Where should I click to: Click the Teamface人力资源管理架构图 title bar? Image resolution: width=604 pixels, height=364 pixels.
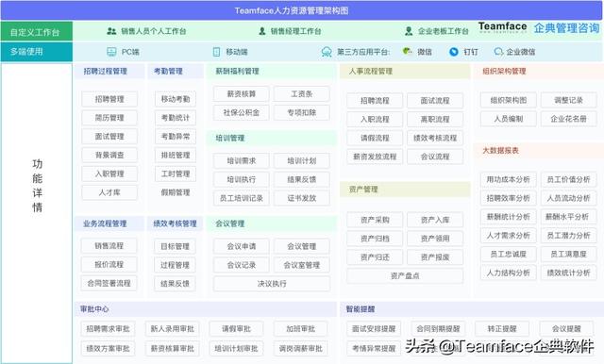(x=301, y=10)
